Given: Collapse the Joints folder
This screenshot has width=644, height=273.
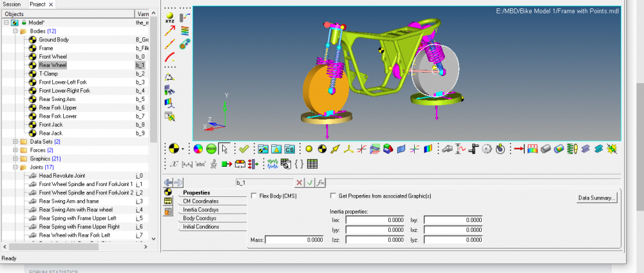Looking at the screenshot, I should click(x=15, y=167).
